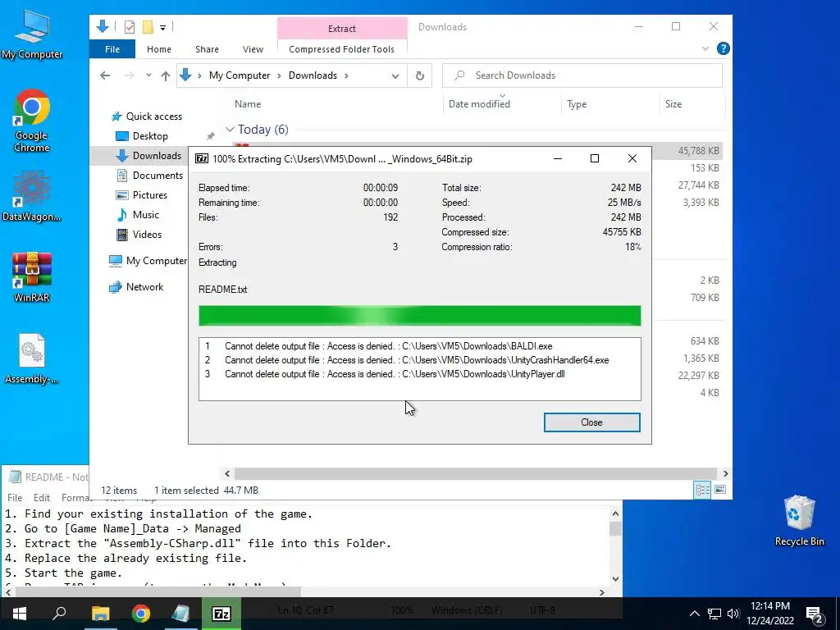This screenshot has height=630, width=840.
Task: Click the green extraction progress bar
Action: [x=419, y=316]
